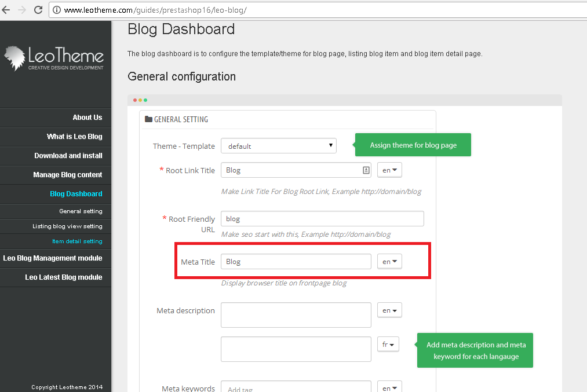Click the page info icon in address bar
The image size is (587, 392).
point(57,10)
